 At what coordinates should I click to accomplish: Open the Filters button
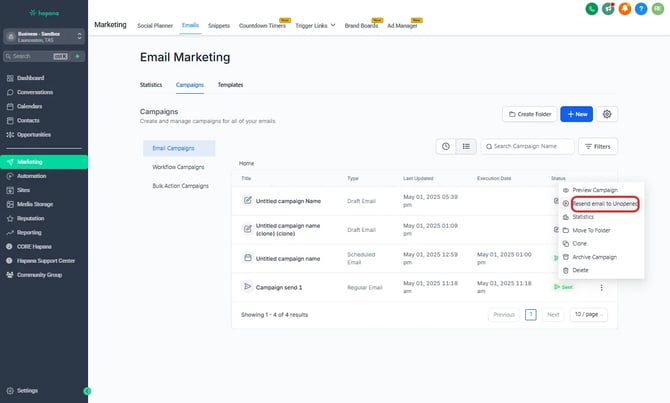(x=599, y=147)
